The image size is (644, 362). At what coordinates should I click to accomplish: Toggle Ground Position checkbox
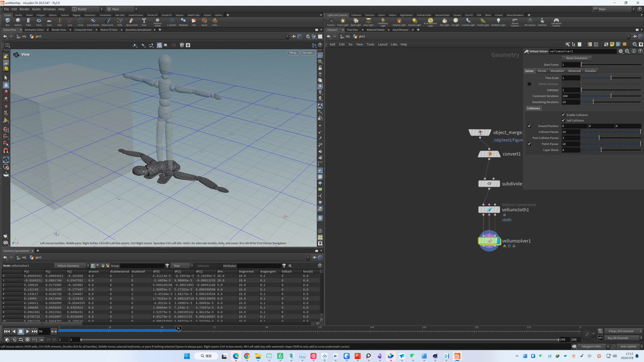point(529,126)
